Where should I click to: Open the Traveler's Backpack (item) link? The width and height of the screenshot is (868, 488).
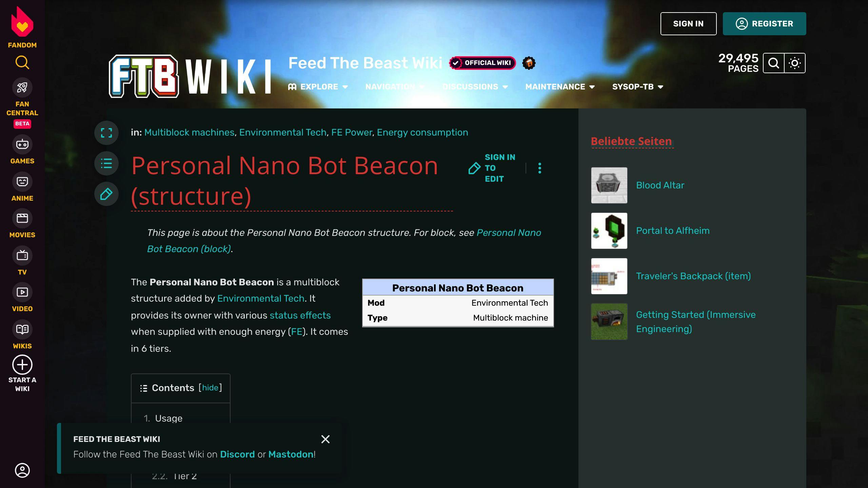click(x=693, y=276)
